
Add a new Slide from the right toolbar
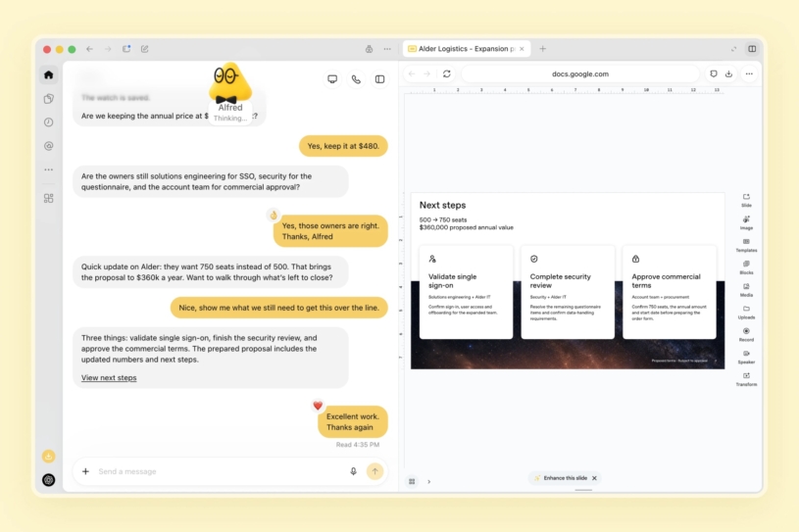click(x=746, y=200)
